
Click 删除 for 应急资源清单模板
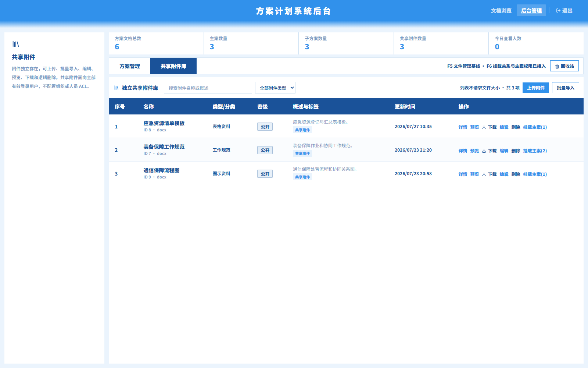point(516,127)
